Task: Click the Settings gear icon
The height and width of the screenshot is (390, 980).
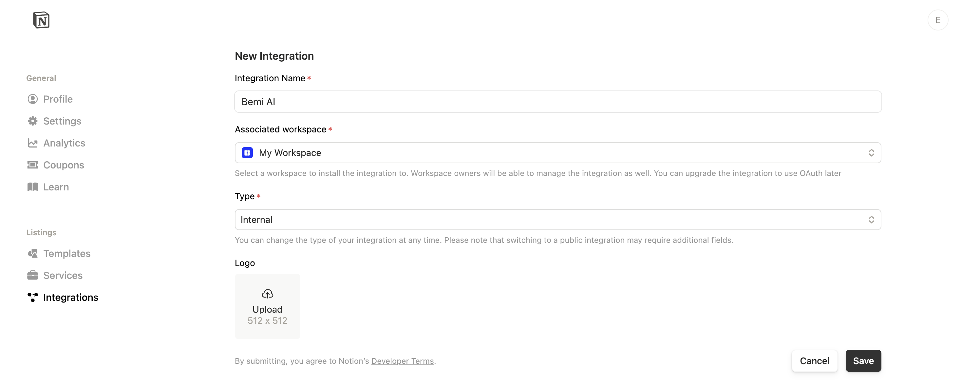Action: click(33, 121)
